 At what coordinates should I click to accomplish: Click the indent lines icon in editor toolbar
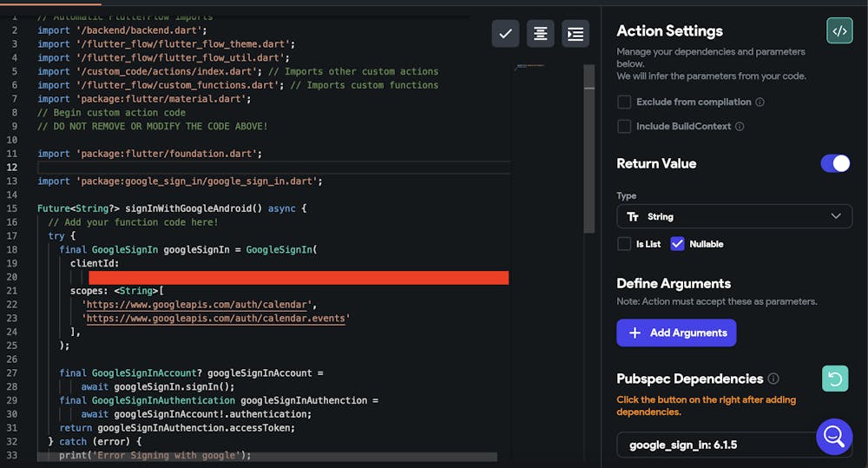[x=575, y=34]
